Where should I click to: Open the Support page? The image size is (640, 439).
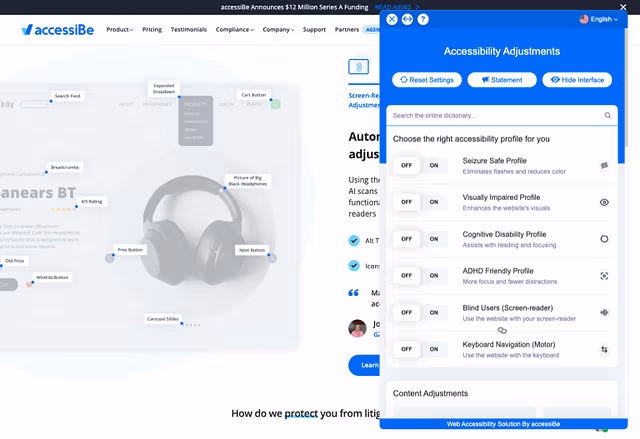click(314, 29)
